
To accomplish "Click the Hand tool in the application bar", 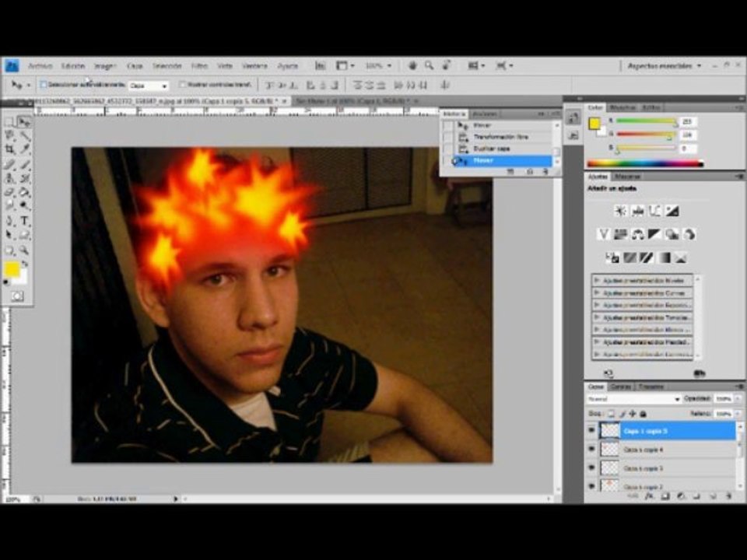I will (412, 65).
